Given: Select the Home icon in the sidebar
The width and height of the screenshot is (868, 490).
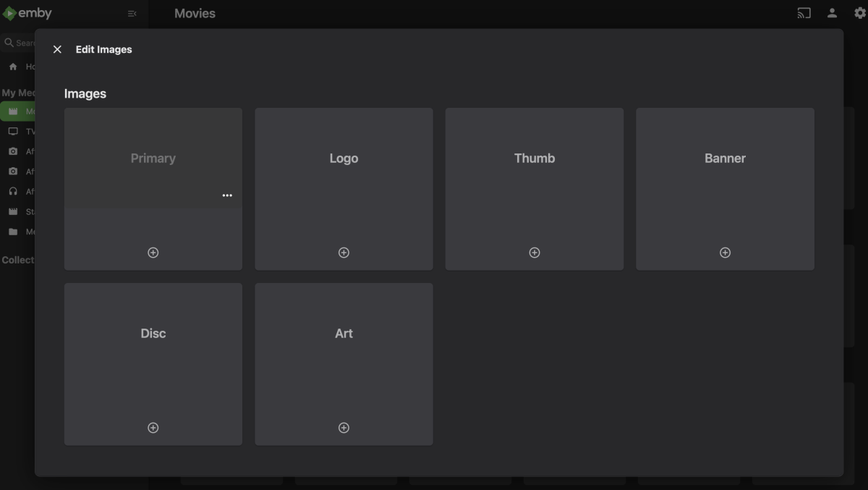Looking at the screenshot, I should pyautogui.click(x=14, y=66).
